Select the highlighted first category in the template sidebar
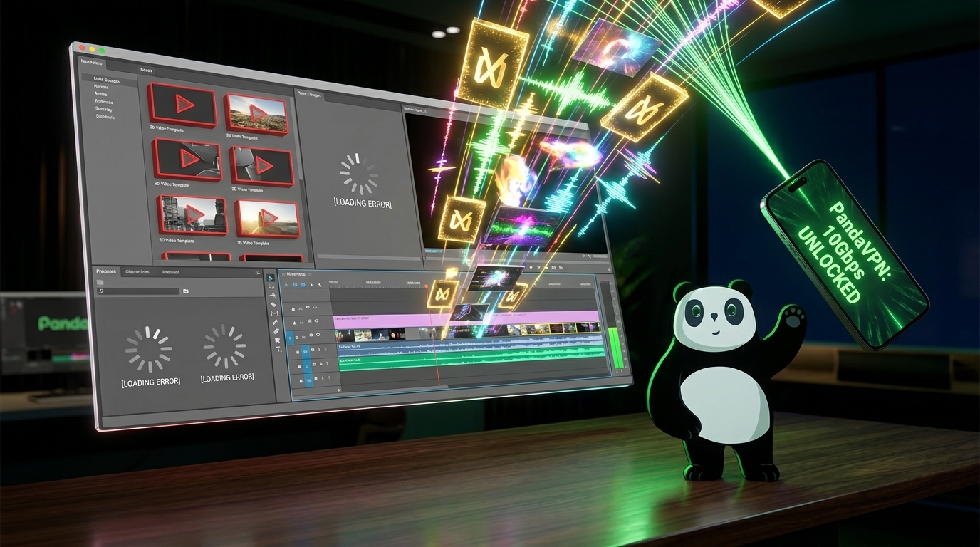 (108, 81)
